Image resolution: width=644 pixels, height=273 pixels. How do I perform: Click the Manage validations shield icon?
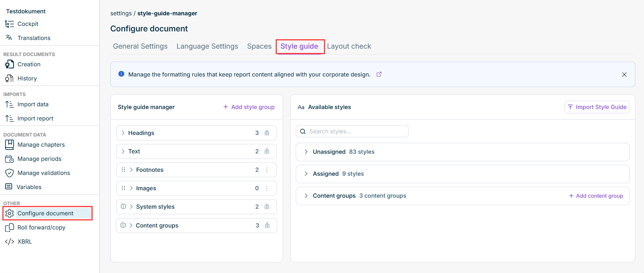click(9, 173)
